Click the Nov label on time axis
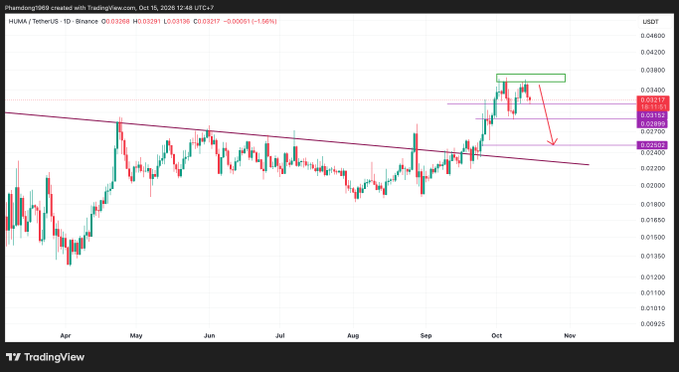The image size is (679, 372). point(570,336)
